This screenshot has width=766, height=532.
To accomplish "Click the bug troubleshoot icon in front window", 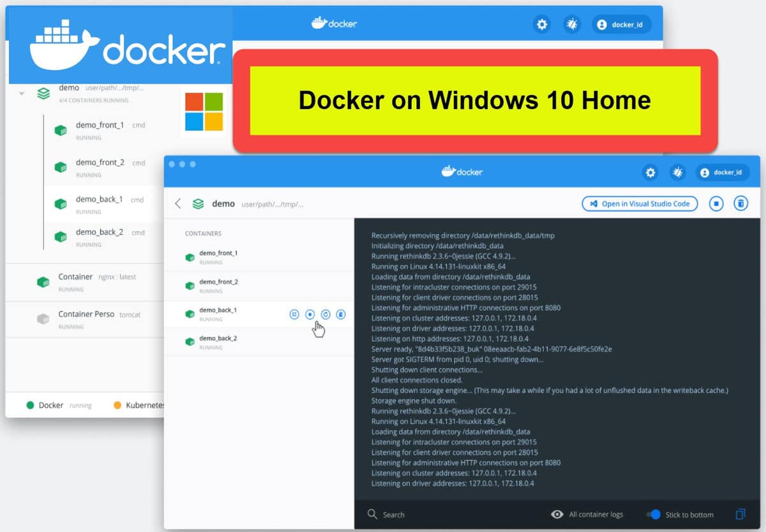I will point(677,172).
